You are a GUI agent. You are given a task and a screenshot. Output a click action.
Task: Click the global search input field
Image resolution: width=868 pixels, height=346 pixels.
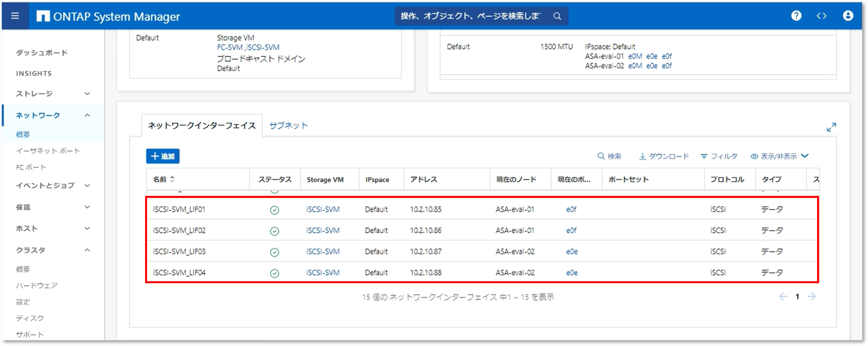pos(470,16)
